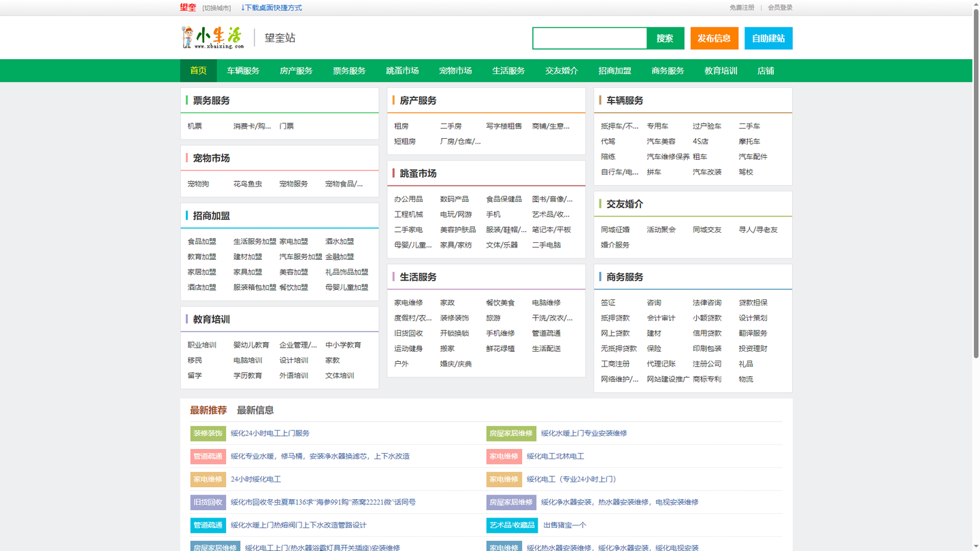Open 招商加盟 in the navigation bar

(x=615, y=71)
